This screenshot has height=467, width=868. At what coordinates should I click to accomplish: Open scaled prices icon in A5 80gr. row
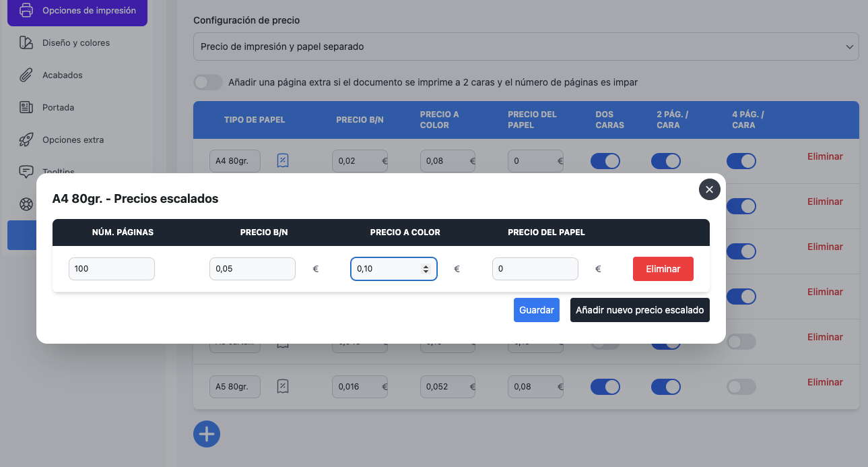pos(283,387)
